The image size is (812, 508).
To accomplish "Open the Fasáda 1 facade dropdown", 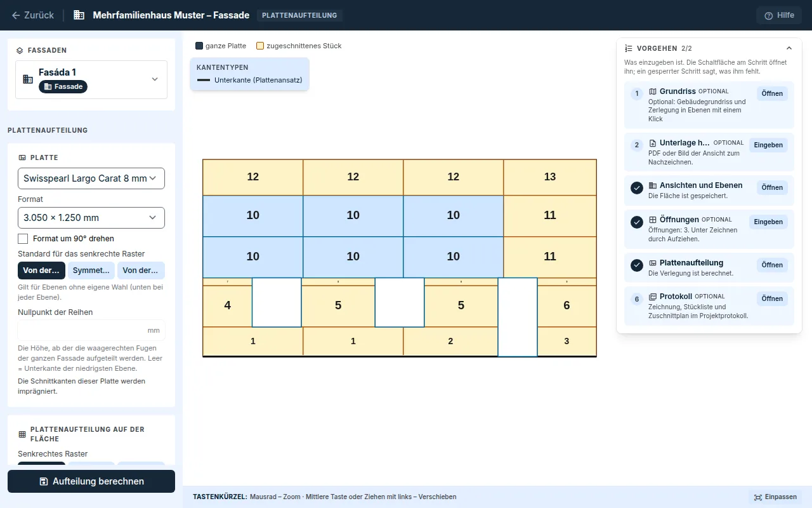I will [91, 79].
